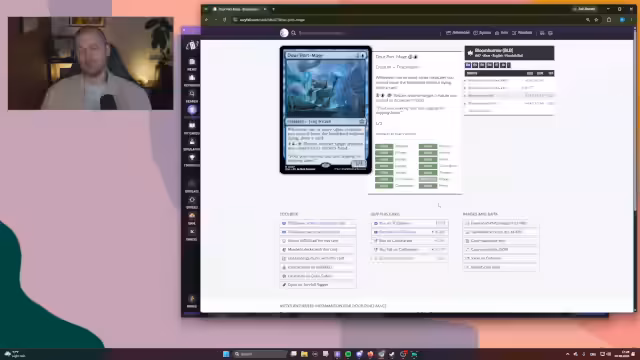Select the second language print button

tap(475, 65)
